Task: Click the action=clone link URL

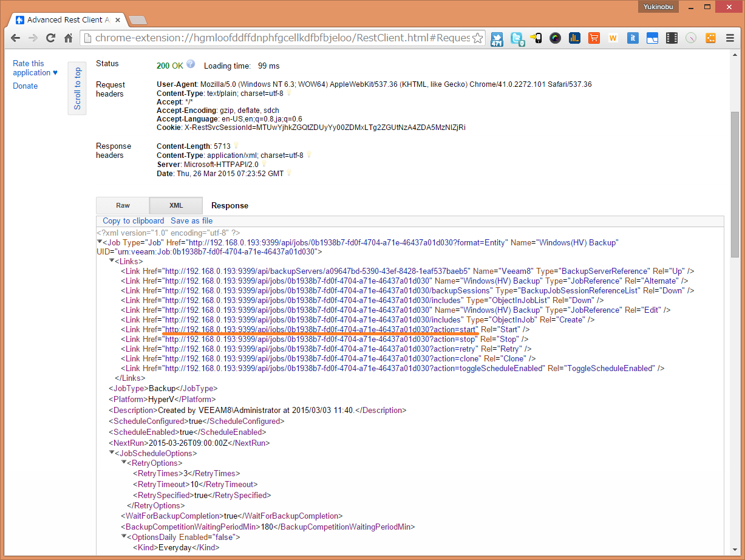Action: [x=322, y=358]
